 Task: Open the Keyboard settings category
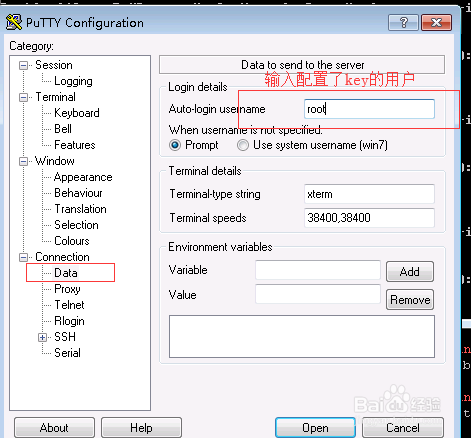77,113
